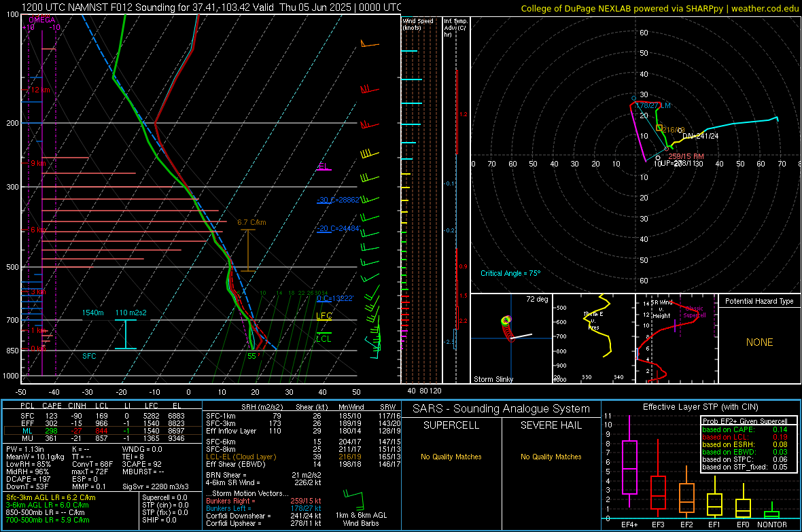Click the 178/27 LM hodograph label
The height and width of the screenshot is (532, 802).
click(x=652, y=105)
